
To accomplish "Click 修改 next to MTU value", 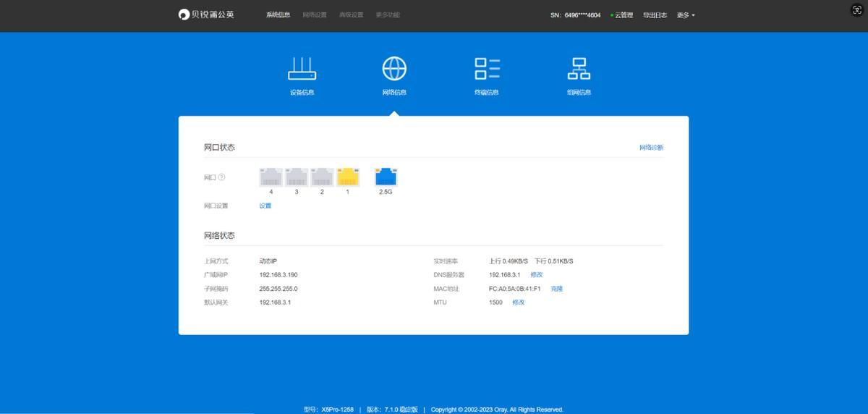I will pyautogui.click(x=518, y=303).
